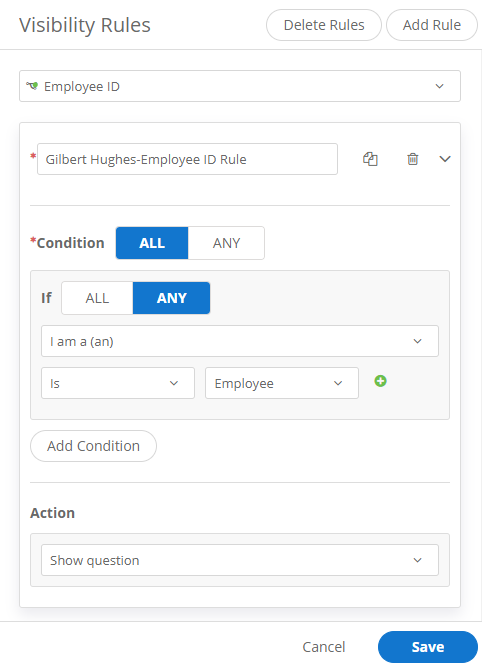Collapse the rule with the chevron beside trash
This screenshot has width=482, height=670.
coord(445,159)
